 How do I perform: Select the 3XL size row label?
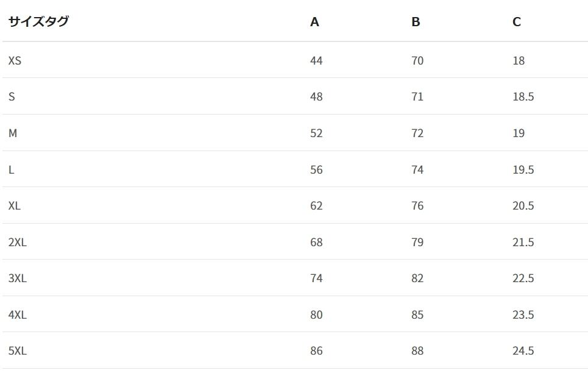point(17,278)
